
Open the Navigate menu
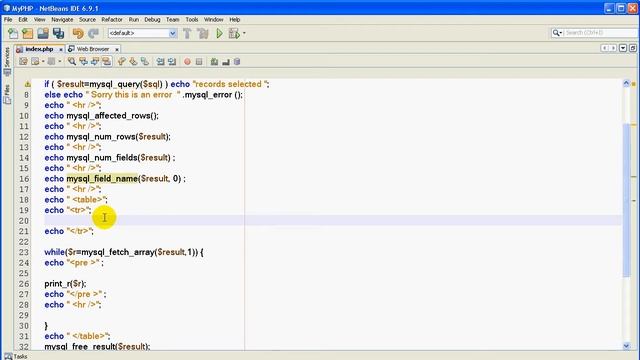[x=62, y=20]
